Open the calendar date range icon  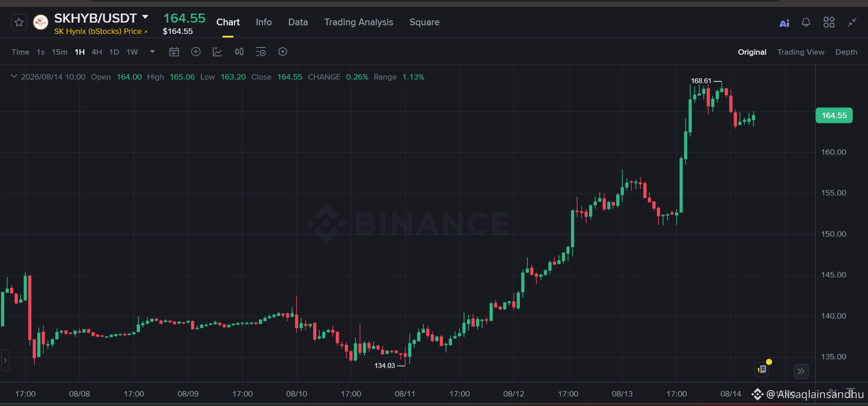(x=174, y=52)
